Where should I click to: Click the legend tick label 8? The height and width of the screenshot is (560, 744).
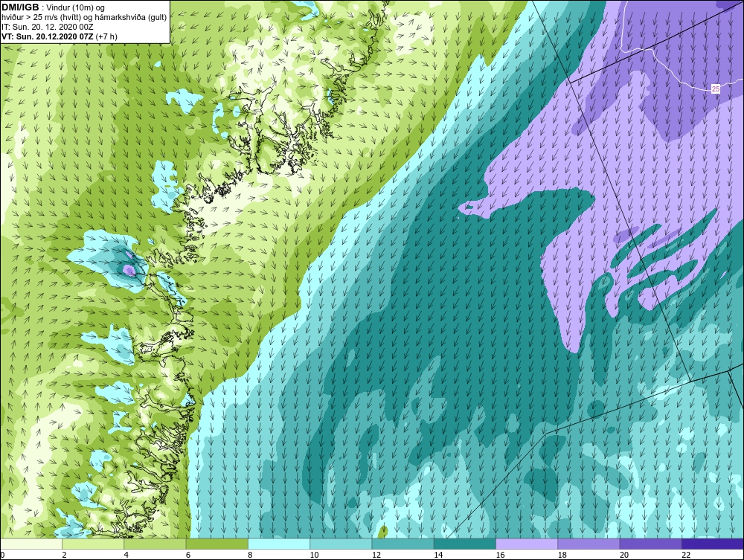pos(250,555)
